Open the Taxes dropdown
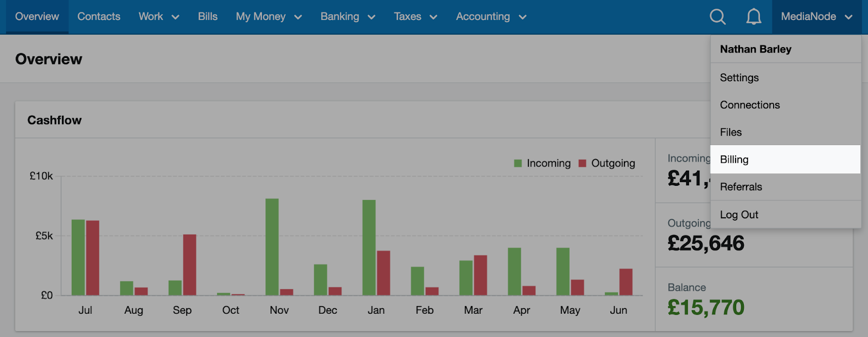 [x=415, y=17]
